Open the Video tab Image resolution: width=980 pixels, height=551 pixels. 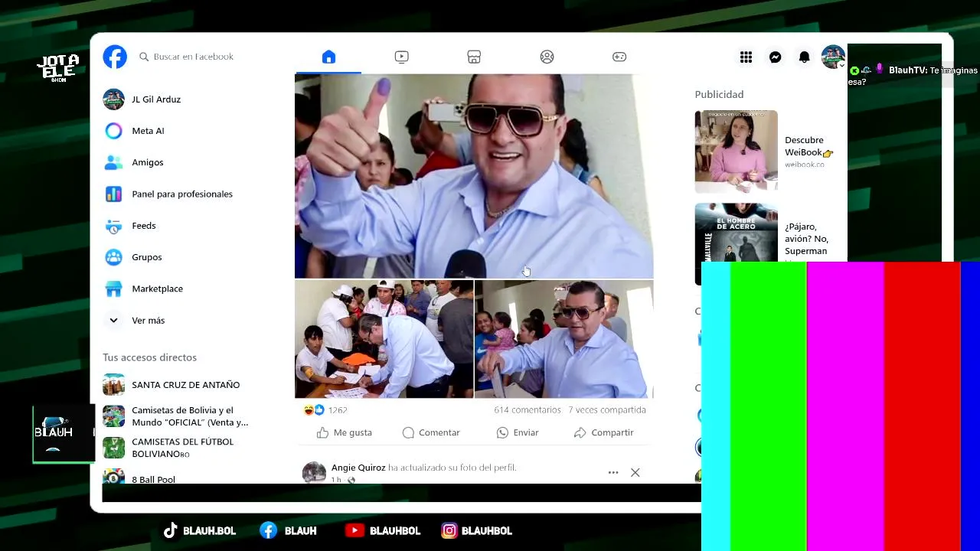[x=401, y=57]
